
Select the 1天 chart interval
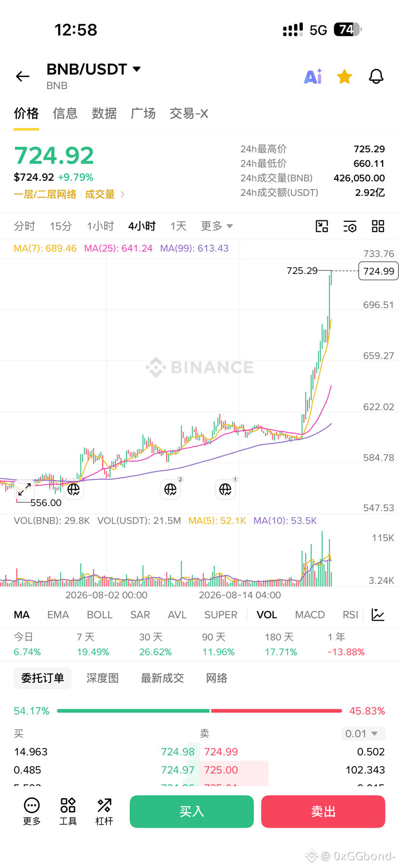pos(178,226)
